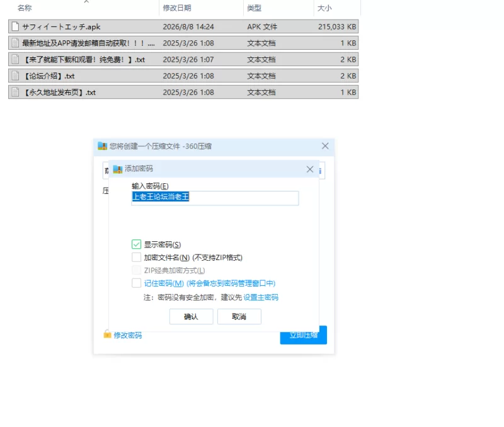The width and height of the screenshot is (504, 427).
Task: Click the APK 文件 type cell
Action: tap(262, 26)
